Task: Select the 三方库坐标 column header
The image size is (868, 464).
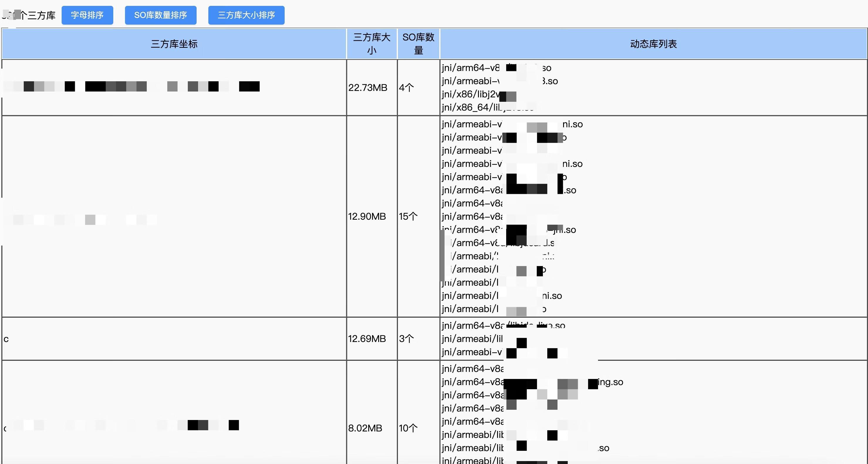Action: pyautogui.click(x=174, y=44)
